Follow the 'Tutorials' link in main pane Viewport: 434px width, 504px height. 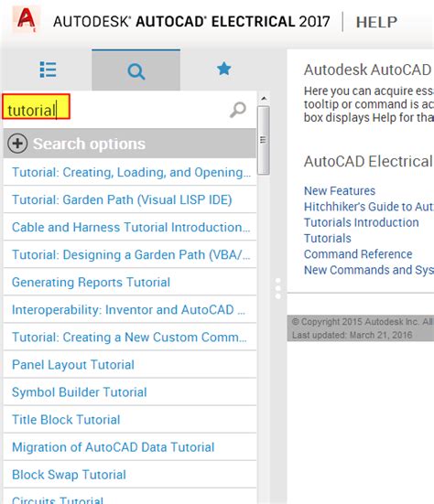click(328, 238)
